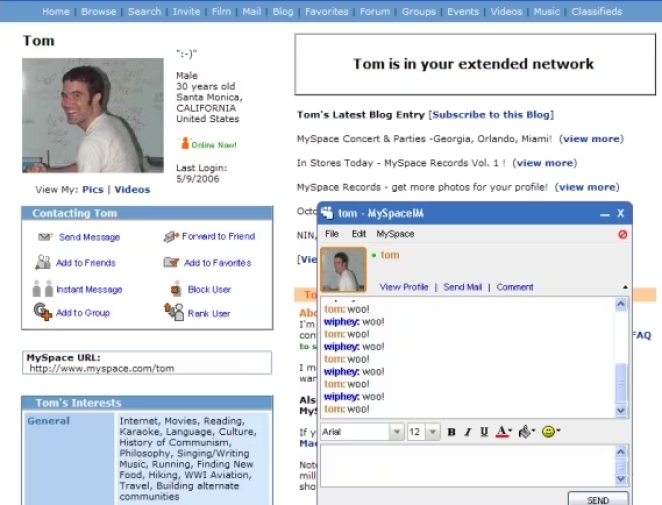Click the Send Message envelope icon
This screenshot has width=662, height=505.
point(45,237)
